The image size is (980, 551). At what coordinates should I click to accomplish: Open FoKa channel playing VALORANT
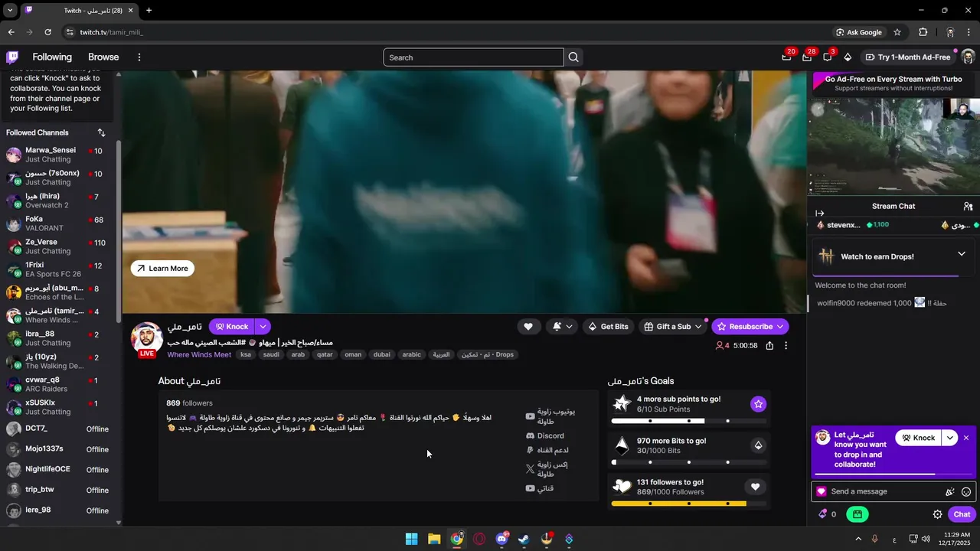tap(58, 224)
